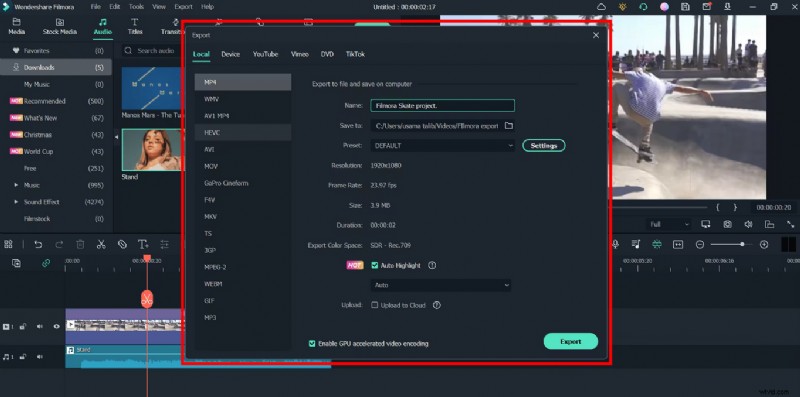
Task: Click the timeline zoom slider handle
Action: coord(742,244)
